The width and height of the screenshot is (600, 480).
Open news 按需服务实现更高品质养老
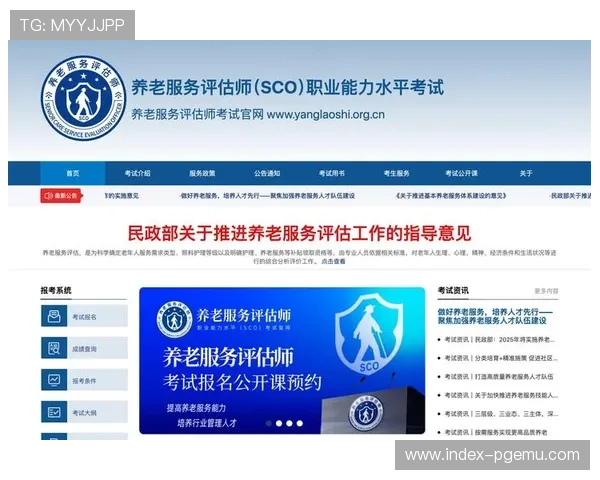tap(496, 433)
